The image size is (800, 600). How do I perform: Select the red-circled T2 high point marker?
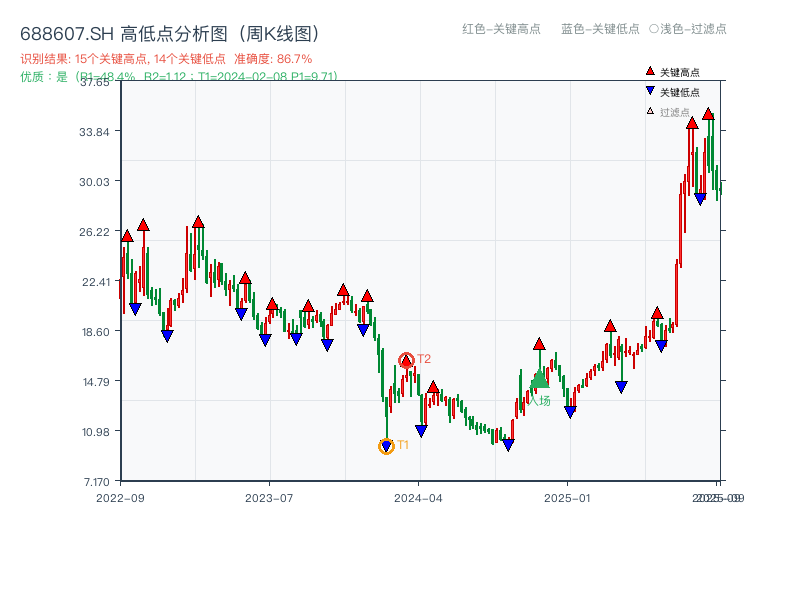click(x=406, y=357)
